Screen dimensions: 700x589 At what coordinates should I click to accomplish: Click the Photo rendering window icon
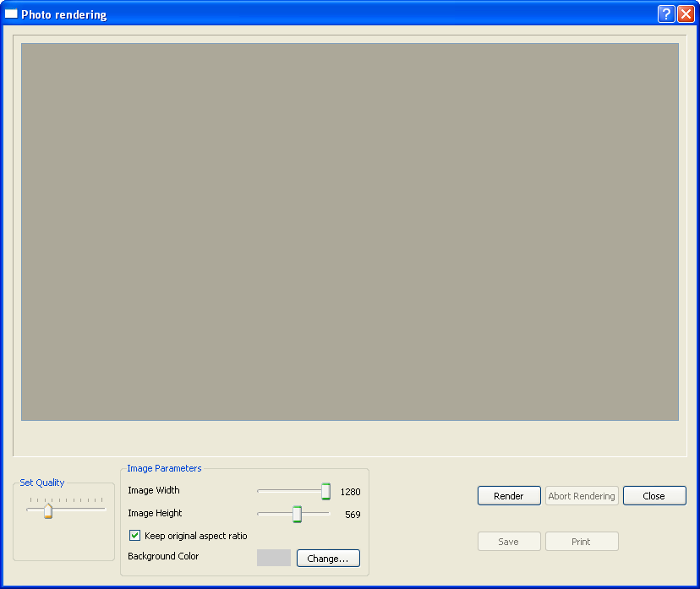pyautogui.click(x=12, y=14)
